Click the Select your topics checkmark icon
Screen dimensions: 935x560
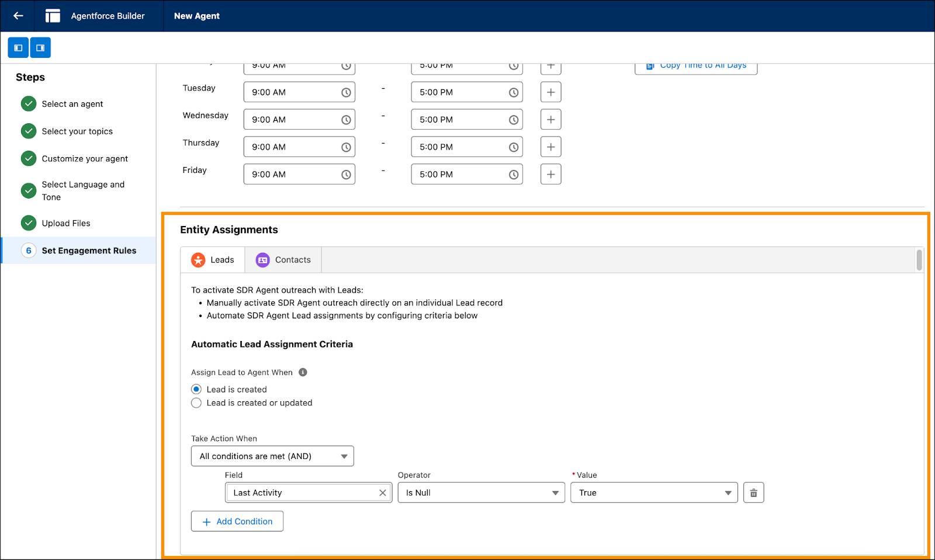coord(29,131)
